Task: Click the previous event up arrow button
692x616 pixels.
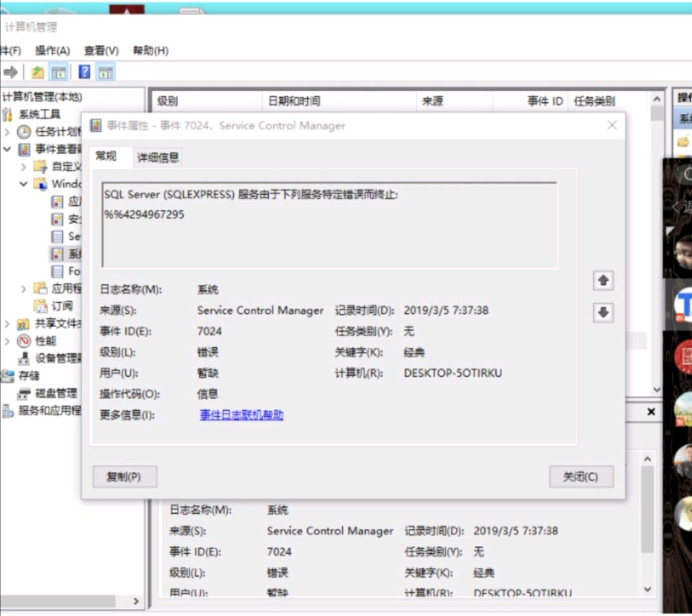Action: click(x=604, y=280)
